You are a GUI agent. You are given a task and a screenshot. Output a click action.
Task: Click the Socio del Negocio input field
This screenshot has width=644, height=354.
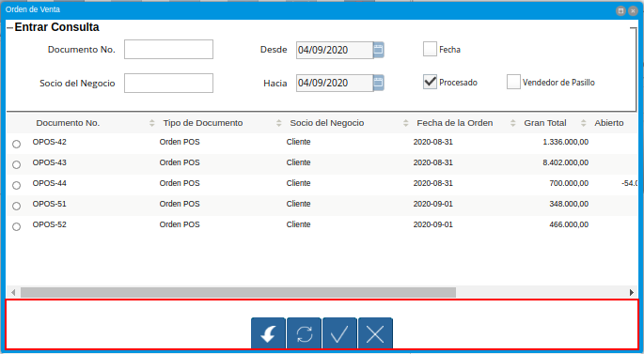pos(169,83)
